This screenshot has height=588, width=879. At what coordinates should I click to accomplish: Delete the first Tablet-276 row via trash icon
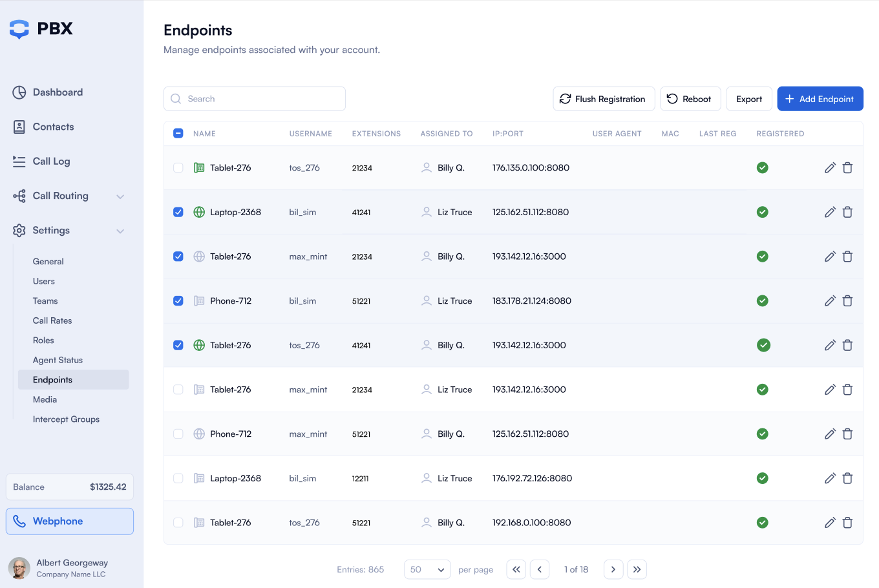pyautogui.click(x=847, y=168)
